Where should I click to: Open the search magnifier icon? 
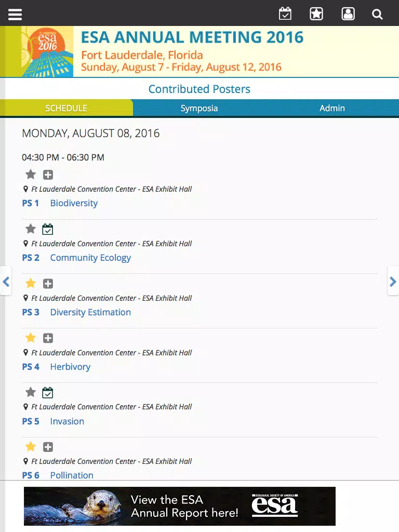377,14
